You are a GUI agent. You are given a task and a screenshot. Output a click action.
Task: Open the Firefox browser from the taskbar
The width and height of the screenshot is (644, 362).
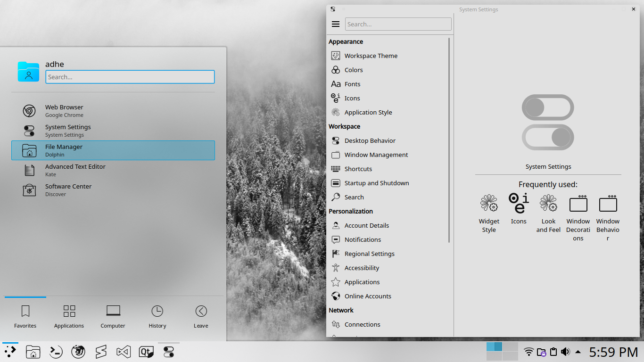pyautogui.click(x=78, y=352)
